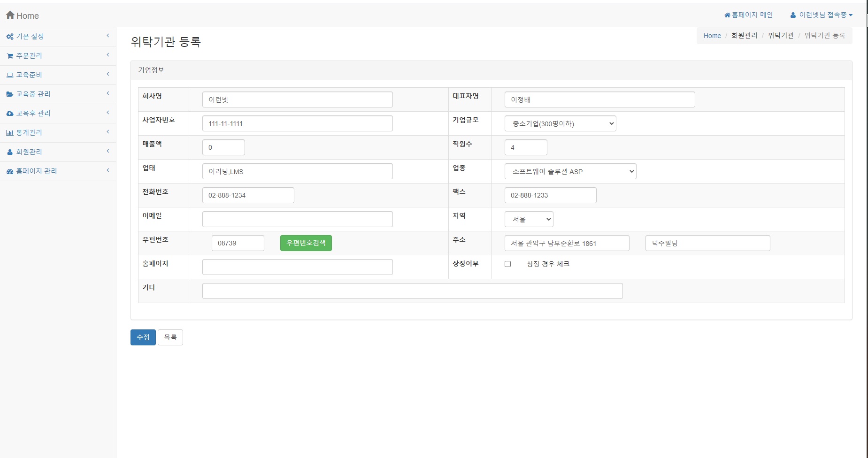Click the home icon beside 홈페이지 메인
The height and width of the screenshot is (458, 868).
[x=727, y=15]
